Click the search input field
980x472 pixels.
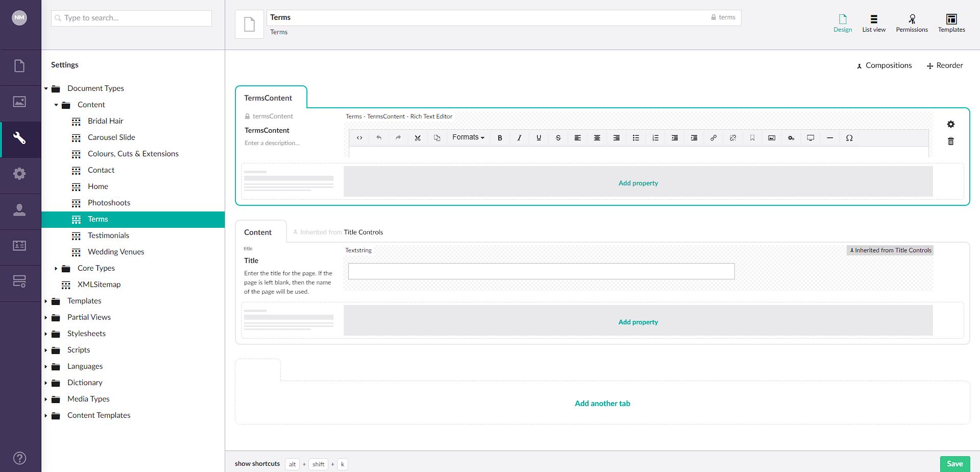click(x=131, y=18)
